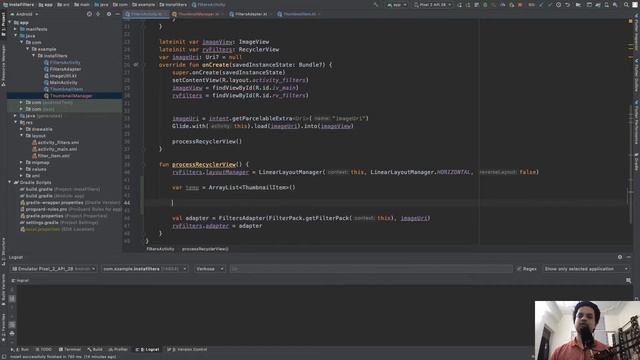The image size is (640, 360).
Task: Open the Pixel 2 API 28 device dropdown
Action: click(433, 5)
